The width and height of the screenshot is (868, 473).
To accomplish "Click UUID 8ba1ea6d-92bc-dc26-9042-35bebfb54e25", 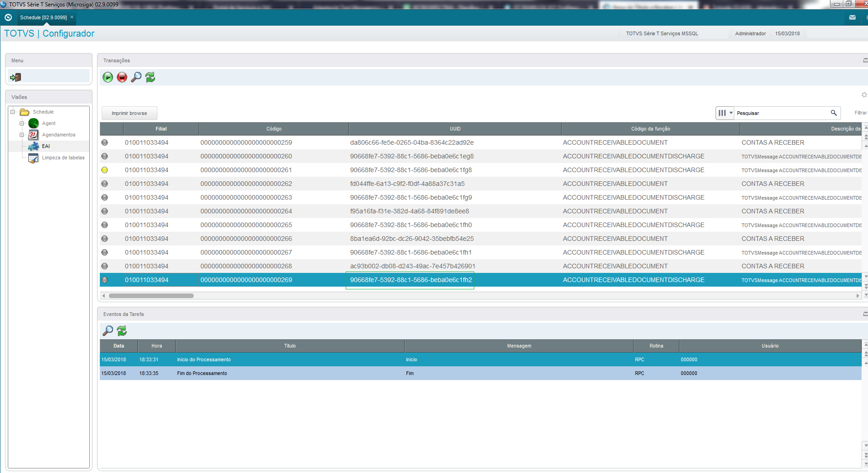I will (412, 239).
